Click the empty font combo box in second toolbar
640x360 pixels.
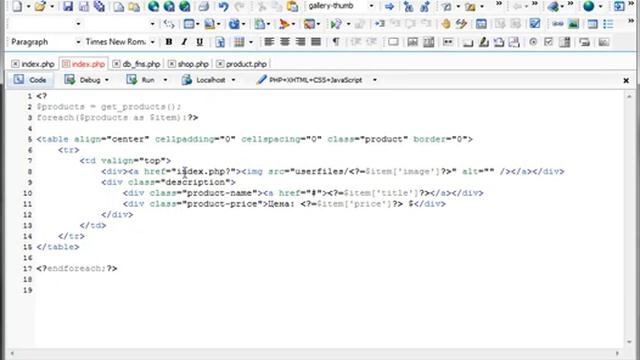tap(119, 24)
